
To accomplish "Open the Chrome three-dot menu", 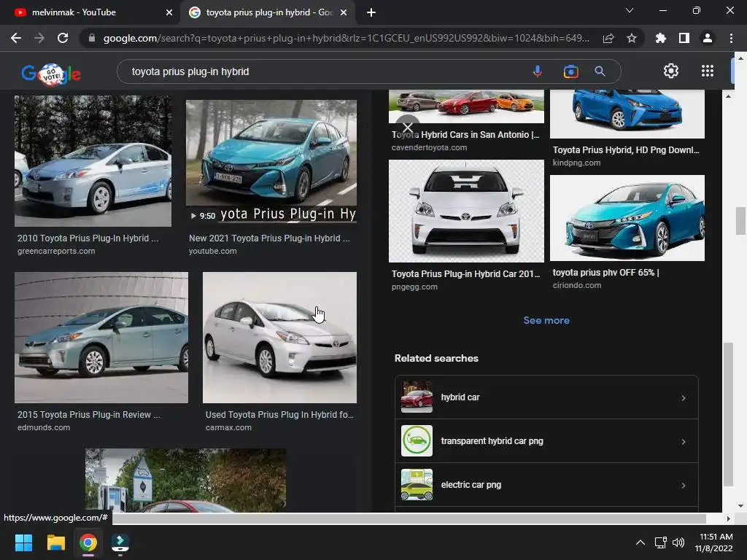I will [731, 38].
